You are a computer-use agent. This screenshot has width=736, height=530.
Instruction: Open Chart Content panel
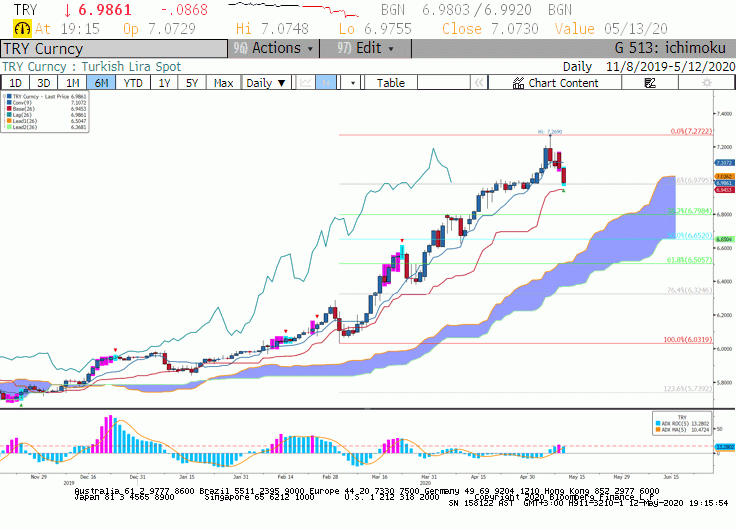click(x=555, y=83)
